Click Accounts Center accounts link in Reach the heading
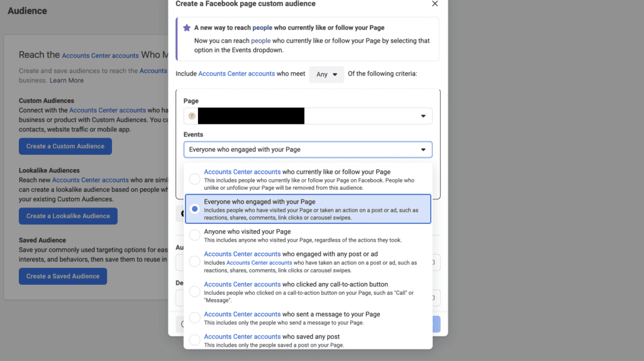This screenshot has height=361, width=644. (100, 55)
